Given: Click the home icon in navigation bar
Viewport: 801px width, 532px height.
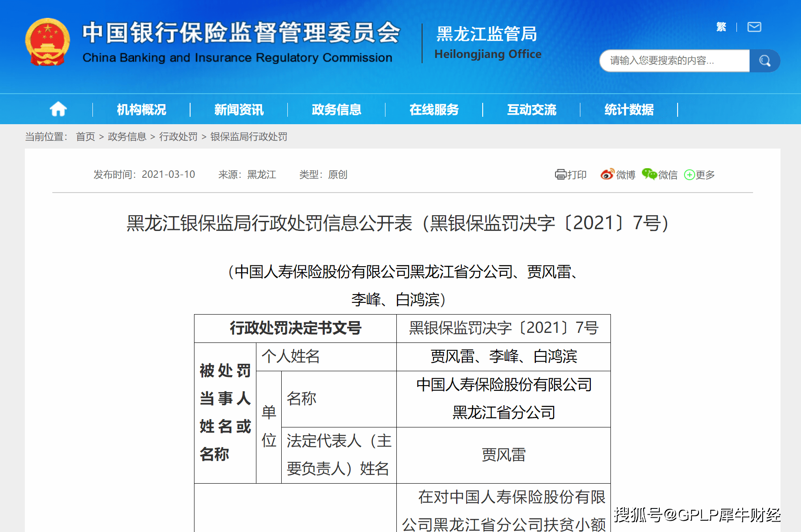Looking at the screenshot, I should [x=58, y=109].
